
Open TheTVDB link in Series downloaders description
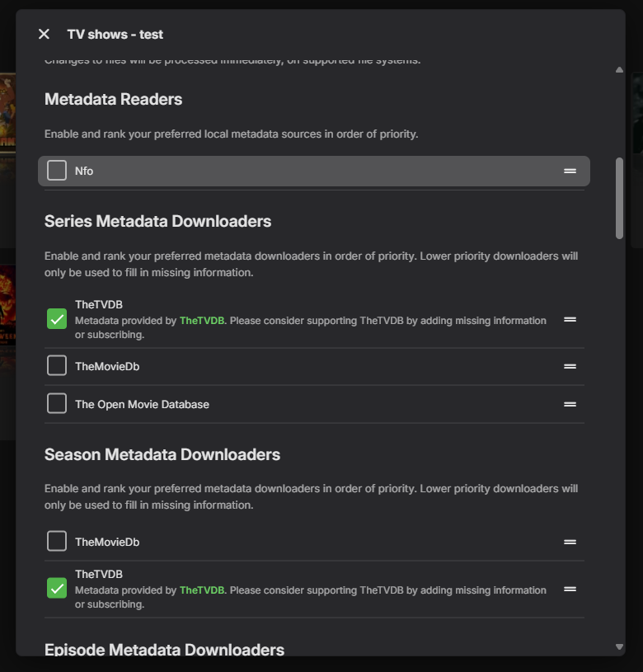[202, 320]
